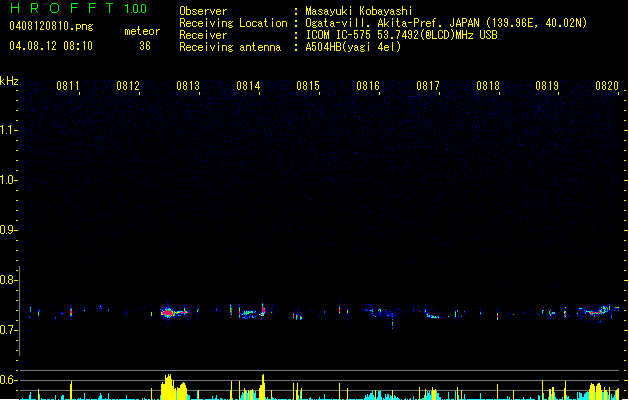Click the 0811 time marker
Viewport: 629px width, 400px height.
[x=67, y=86]
